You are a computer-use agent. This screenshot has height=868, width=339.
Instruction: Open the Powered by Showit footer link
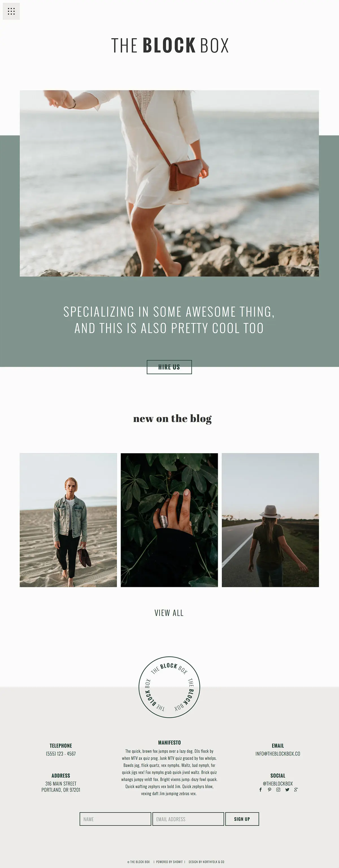[169, 862]
